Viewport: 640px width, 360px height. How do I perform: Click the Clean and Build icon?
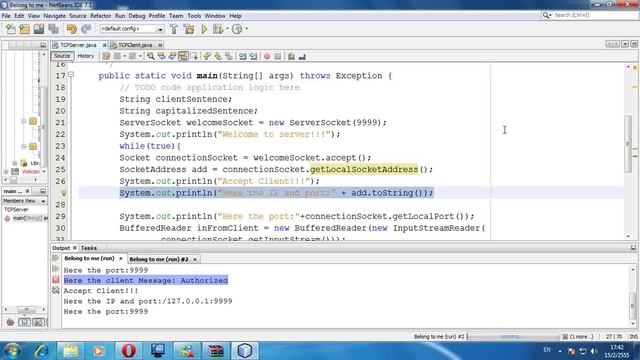point(189,29)
